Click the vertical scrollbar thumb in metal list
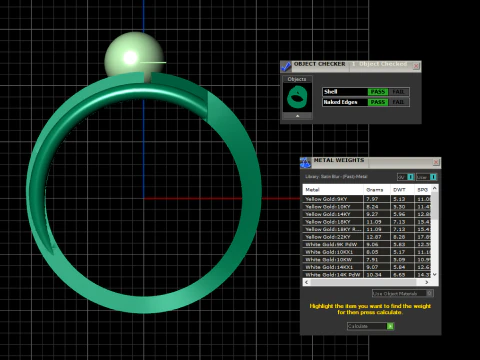Viewport: 480px width, 360px height. point(435,207)
